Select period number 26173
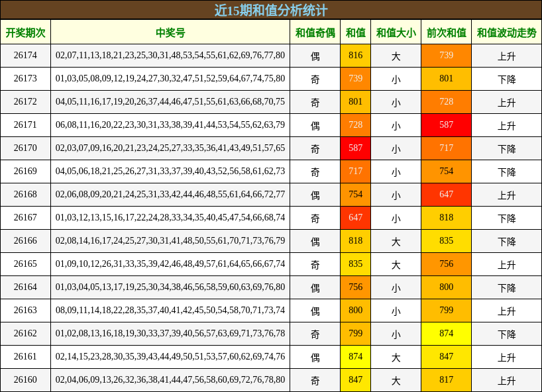The height and width of the screenshot is (392, 542). coord(25,78)
